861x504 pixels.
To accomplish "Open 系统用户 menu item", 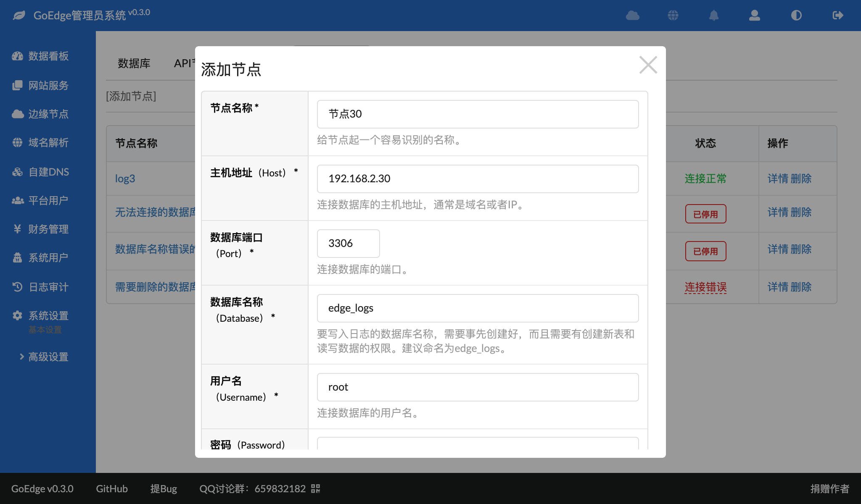I will [x=48, y=257].
